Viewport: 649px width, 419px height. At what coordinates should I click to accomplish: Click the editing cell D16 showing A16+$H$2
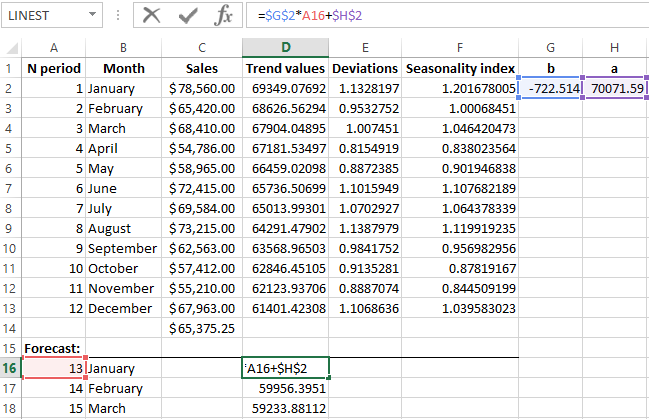286,368
